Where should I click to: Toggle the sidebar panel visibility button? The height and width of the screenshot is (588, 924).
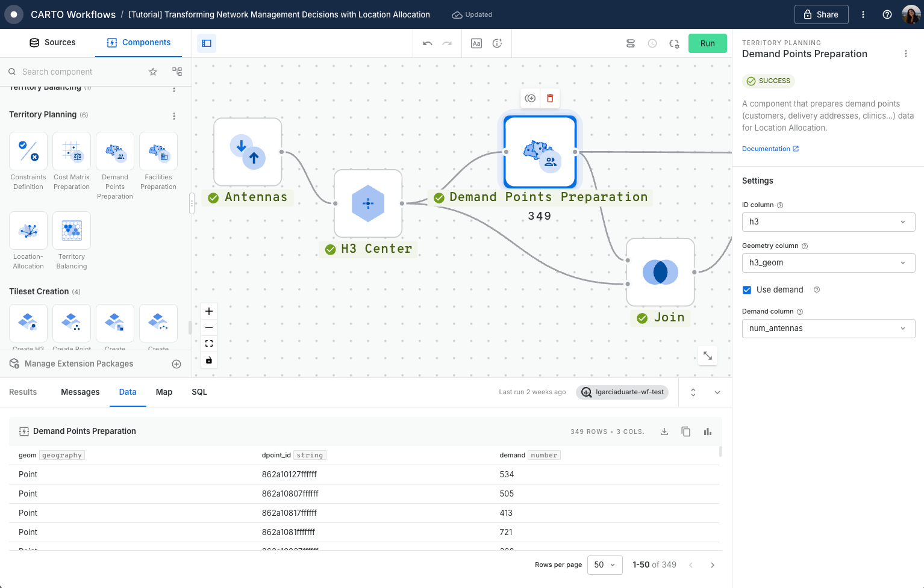[207, 43]
